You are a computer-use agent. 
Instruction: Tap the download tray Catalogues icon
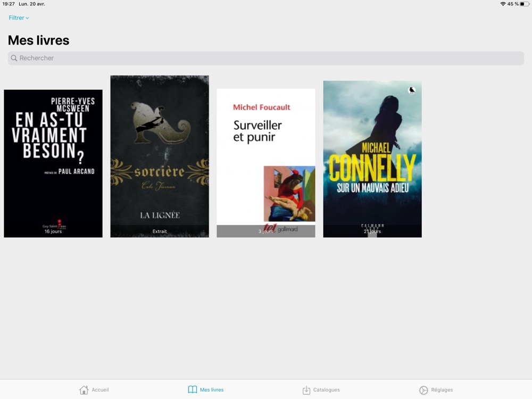[x=306, y=390]
